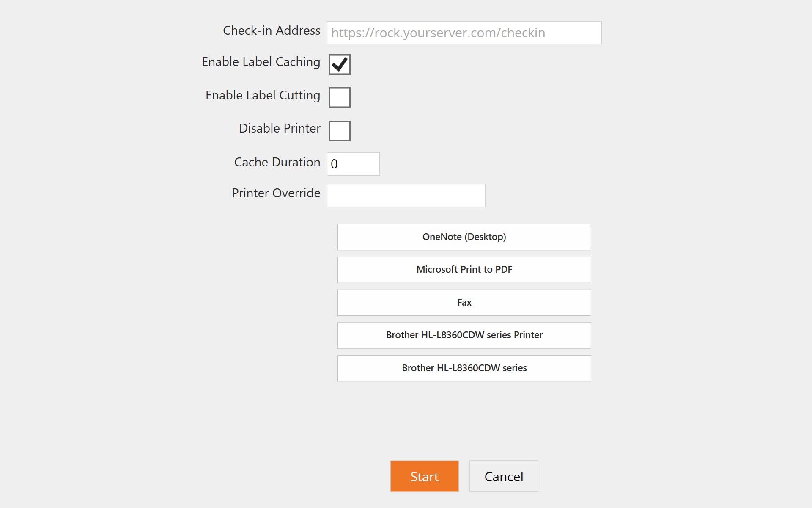Viewport: 812px width, 508px height.
Task: Click the "Enable Label Caching" label text
Action: point(261,62)
